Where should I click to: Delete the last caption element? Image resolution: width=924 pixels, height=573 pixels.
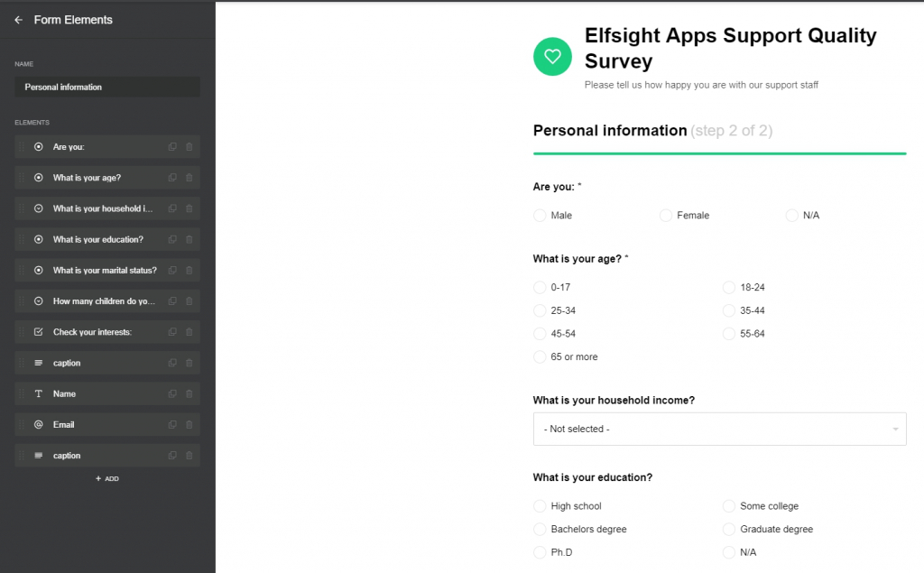coord(189,455)
